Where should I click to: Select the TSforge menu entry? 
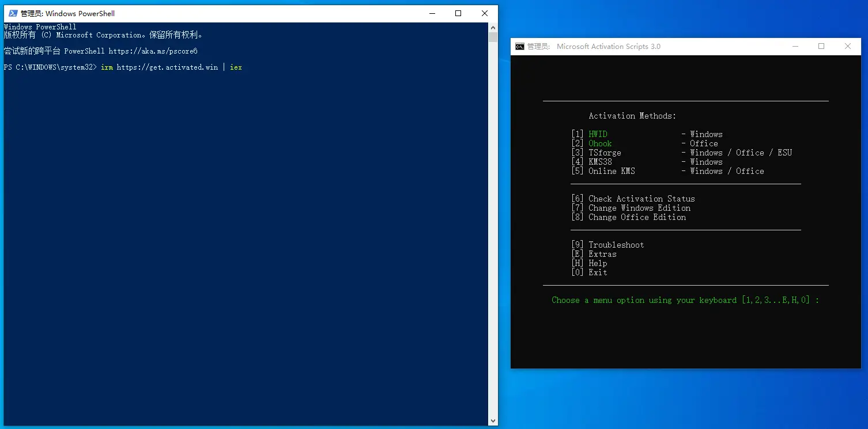coord(605,153)
